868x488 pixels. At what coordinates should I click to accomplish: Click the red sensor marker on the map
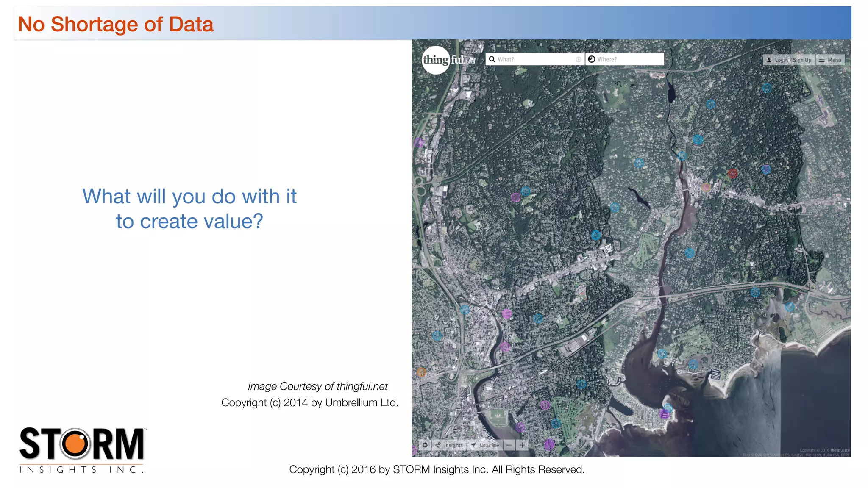733,173
